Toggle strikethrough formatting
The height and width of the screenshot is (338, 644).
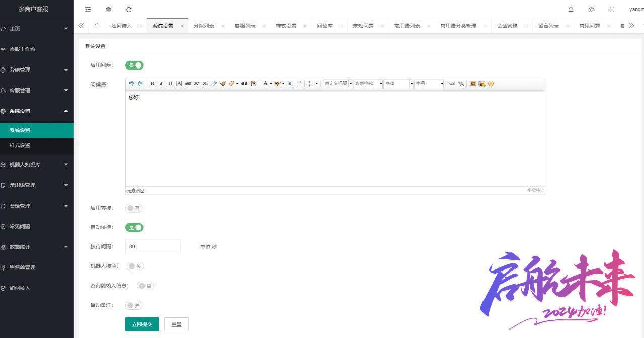[x=188, y=84]
